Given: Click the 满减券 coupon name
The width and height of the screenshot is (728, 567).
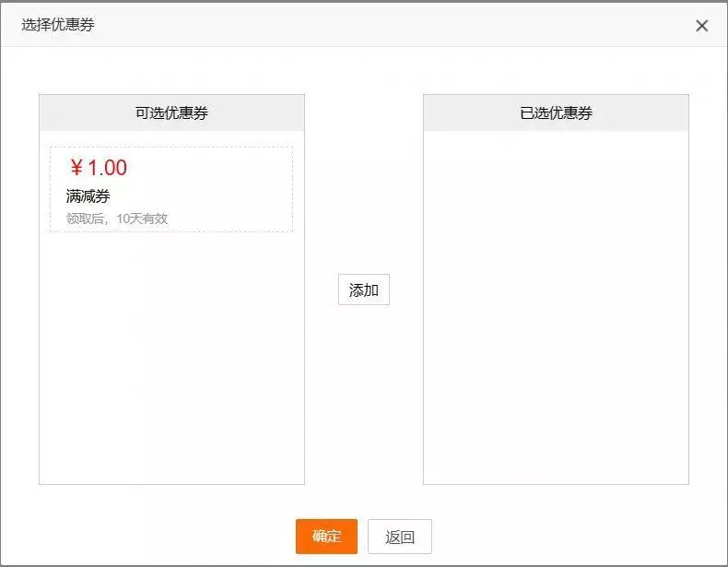Looking at the screenshot, I should click(x=88, y=195).
